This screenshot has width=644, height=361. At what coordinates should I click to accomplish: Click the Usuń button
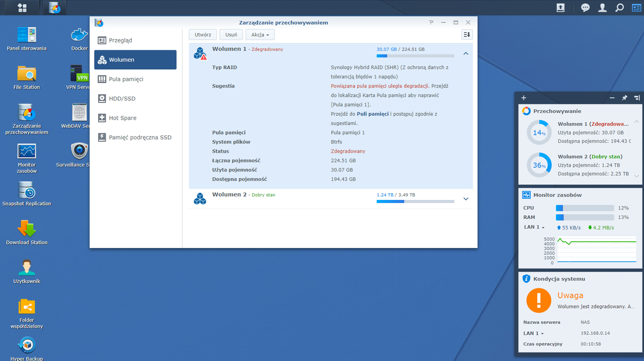coord(231,34)
